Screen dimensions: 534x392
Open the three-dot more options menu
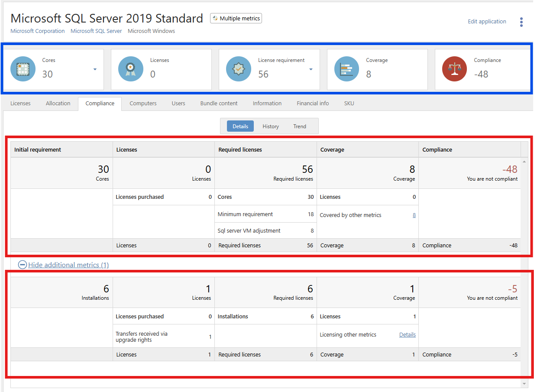(521, 22)
